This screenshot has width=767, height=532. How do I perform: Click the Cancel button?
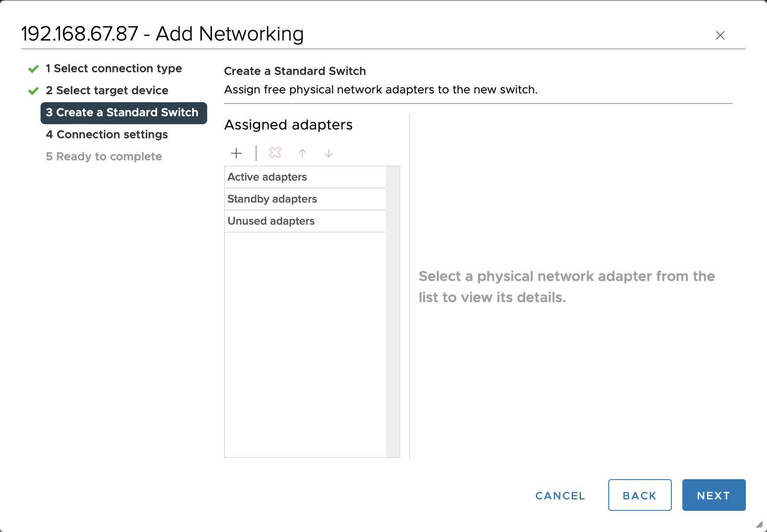pyautogui.click(x=560, y=496)
